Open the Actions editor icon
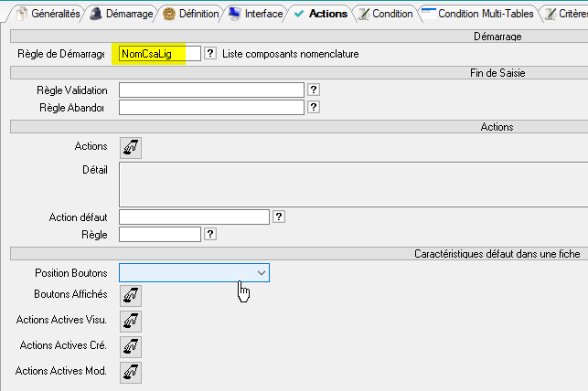 point(131,147)
